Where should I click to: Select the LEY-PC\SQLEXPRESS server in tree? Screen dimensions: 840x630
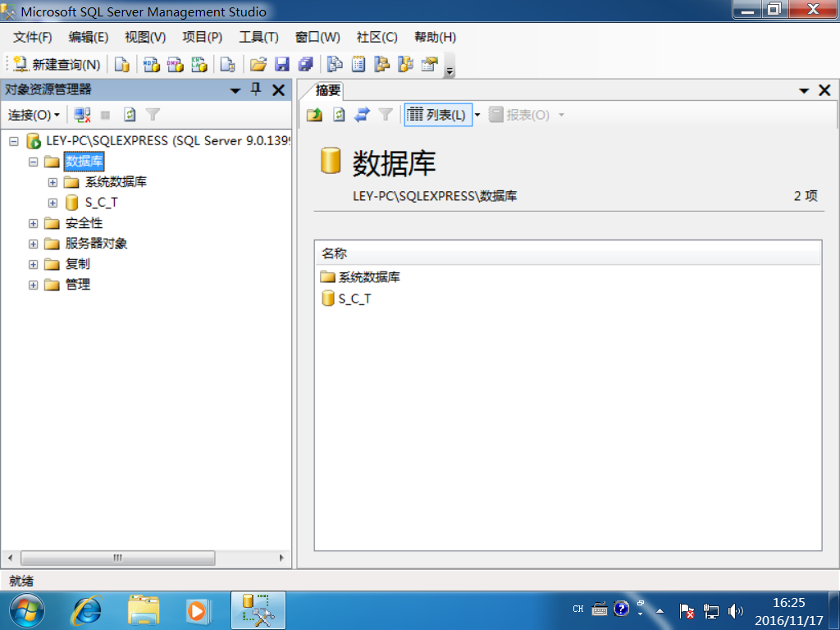click(x=168, y=141)
